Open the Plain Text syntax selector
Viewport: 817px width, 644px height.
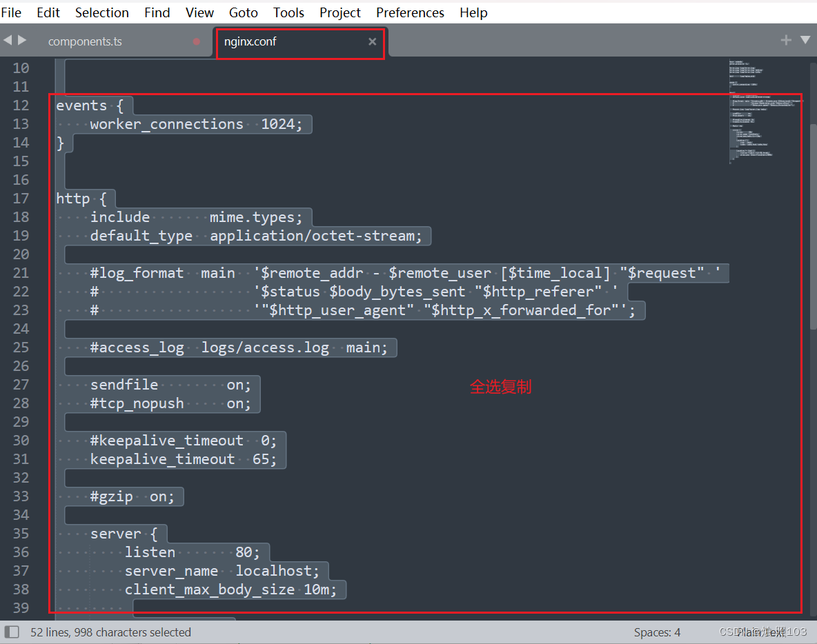(760, 632)
